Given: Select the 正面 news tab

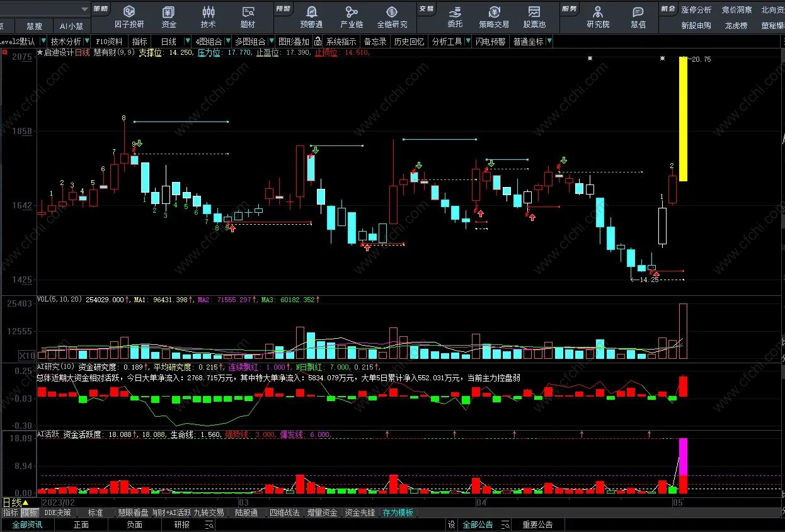Looking at the screenshot, I should (81, 524).
